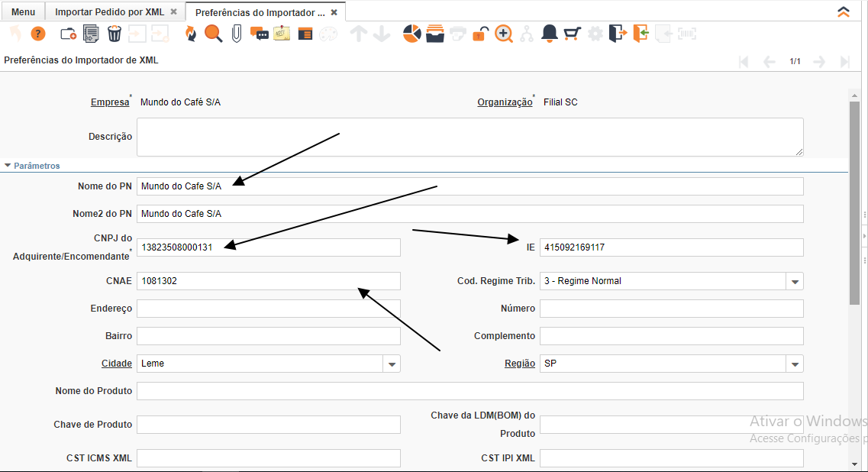Open the Cod. Regime Trib. dropdown
868x472 pixels.
point(795,281)
